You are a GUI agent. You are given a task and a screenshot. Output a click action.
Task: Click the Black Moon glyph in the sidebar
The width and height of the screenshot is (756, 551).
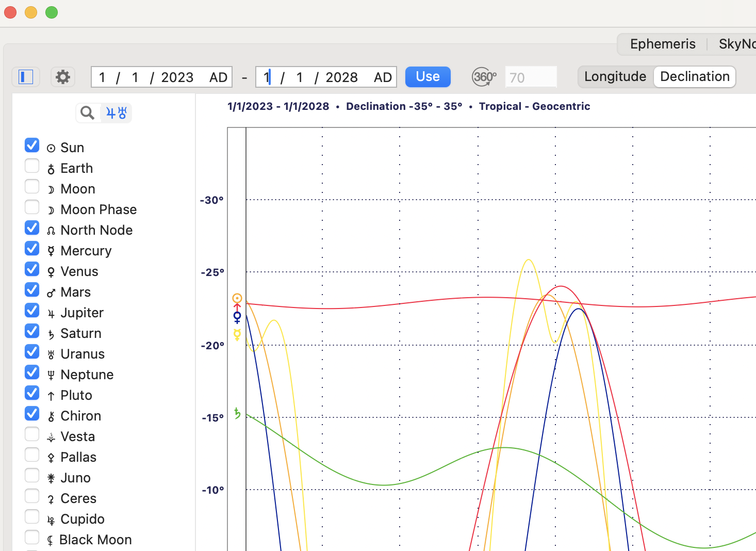coord(50,539)
